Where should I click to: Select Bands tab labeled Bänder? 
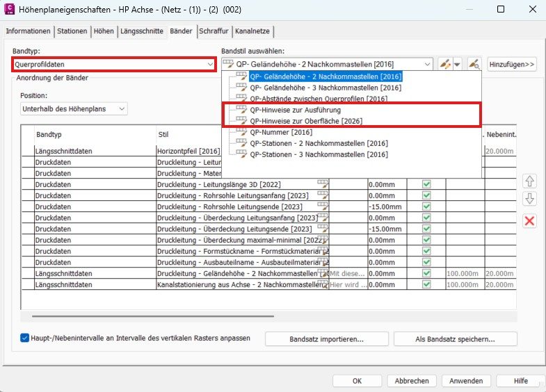(x=181, y=31)
